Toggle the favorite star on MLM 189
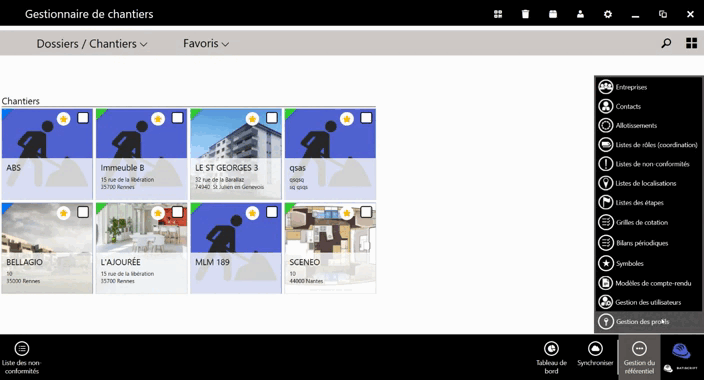Image resolution: width=704 pixels, height=380 pixels. pos(252,213)
